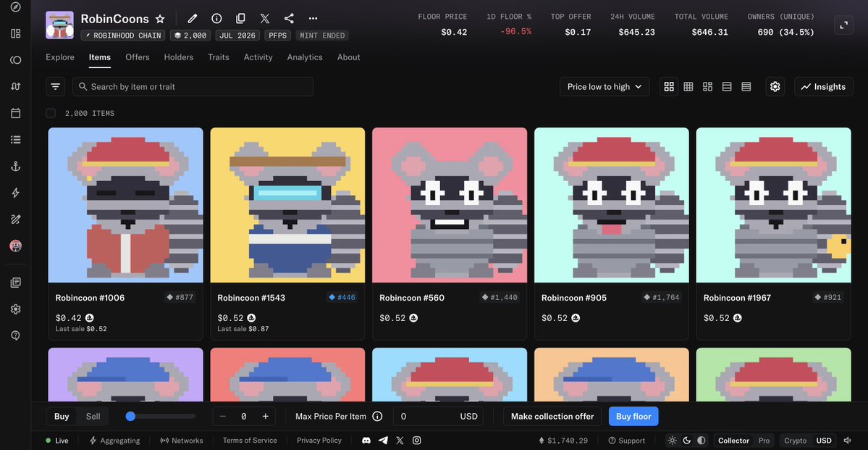Expand the stats panel in header
868x450 pixels.
[x=843, y=25]
